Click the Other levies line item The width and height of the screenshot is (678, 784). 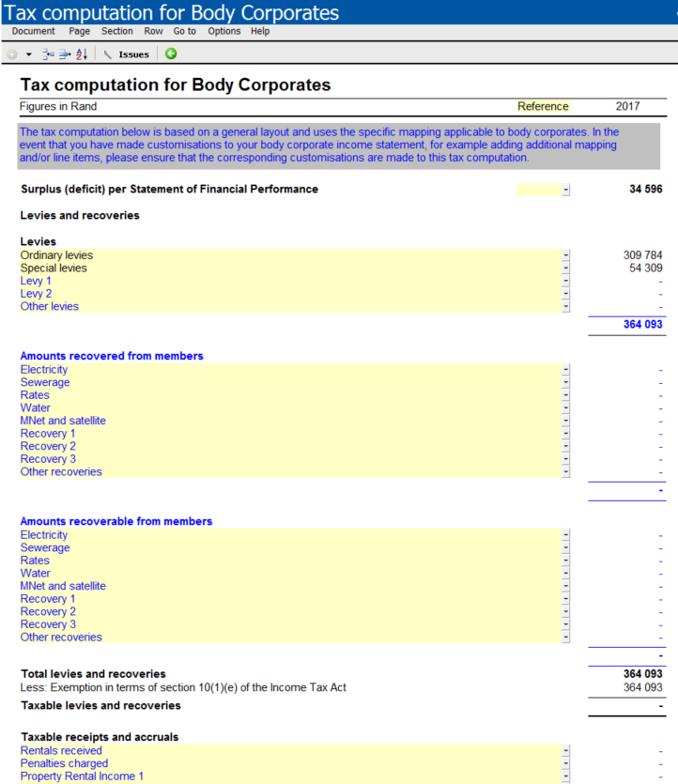tap(50, 306)
